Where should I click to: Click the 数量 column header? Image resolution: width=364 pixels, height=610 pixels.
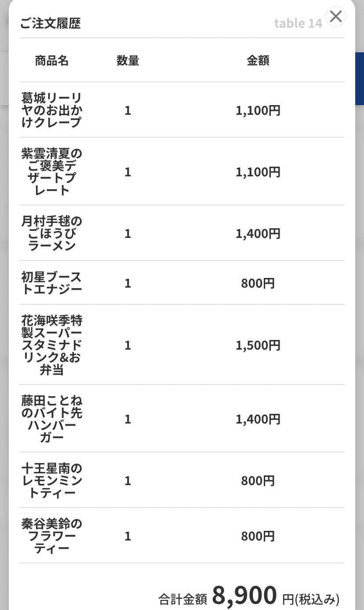pos(128,61)
